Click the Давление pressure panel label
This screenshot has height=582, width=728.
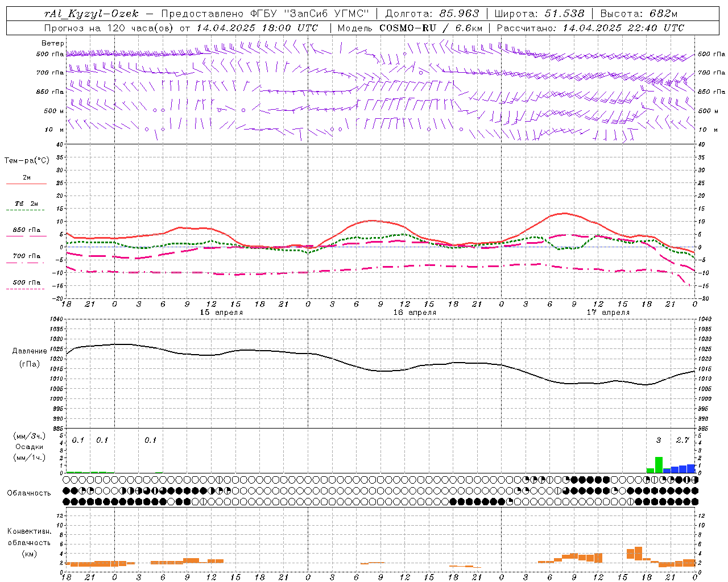click(30, 351)
